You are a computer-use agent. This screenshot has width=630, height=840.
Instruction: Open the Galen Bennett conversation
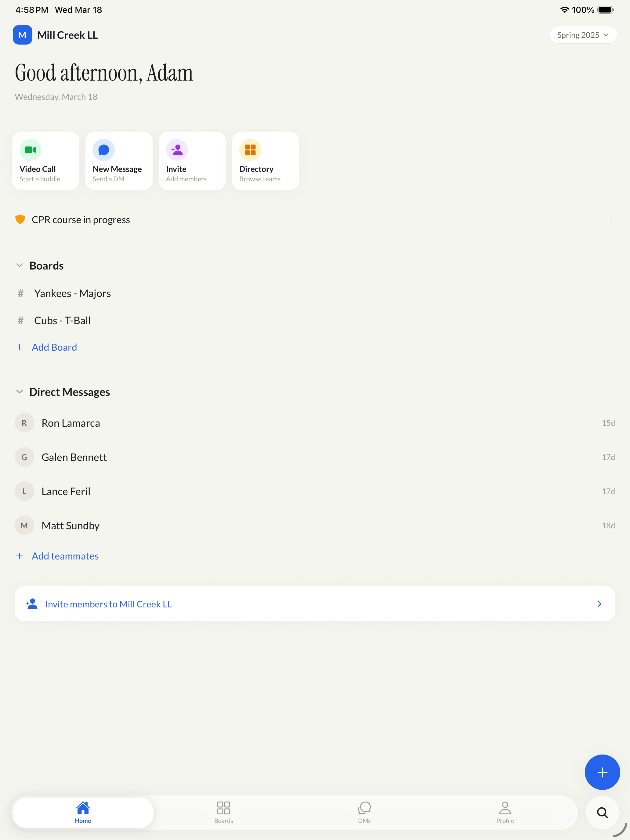coord(315,457)
